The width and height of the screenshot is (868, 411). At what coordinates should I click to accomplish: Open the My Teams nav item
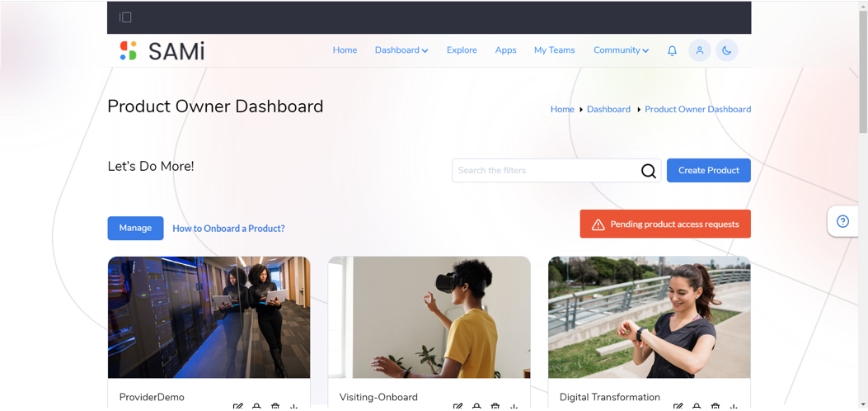555,50
